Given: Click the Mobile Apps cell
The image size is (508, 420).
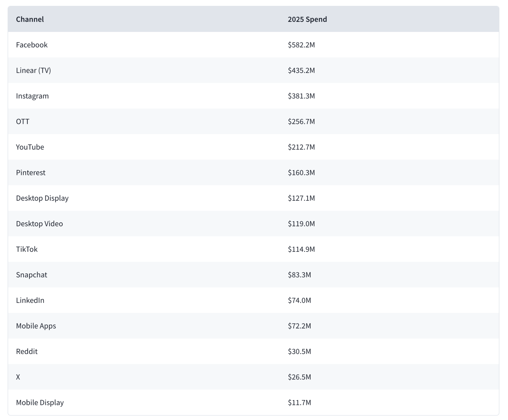Looking at the screenshot, I should (x=36, y=326).
